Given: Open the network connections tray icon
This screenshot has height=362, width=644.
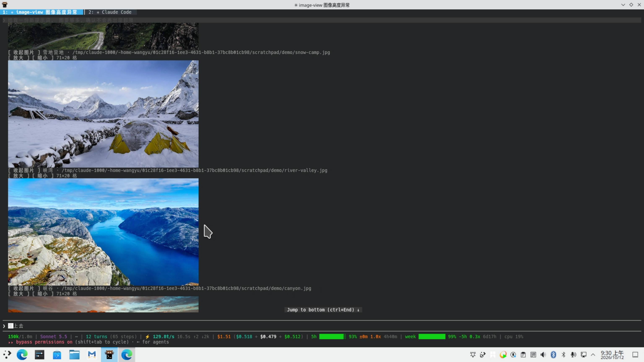Looking at the screenshot, I should [583, 354].
